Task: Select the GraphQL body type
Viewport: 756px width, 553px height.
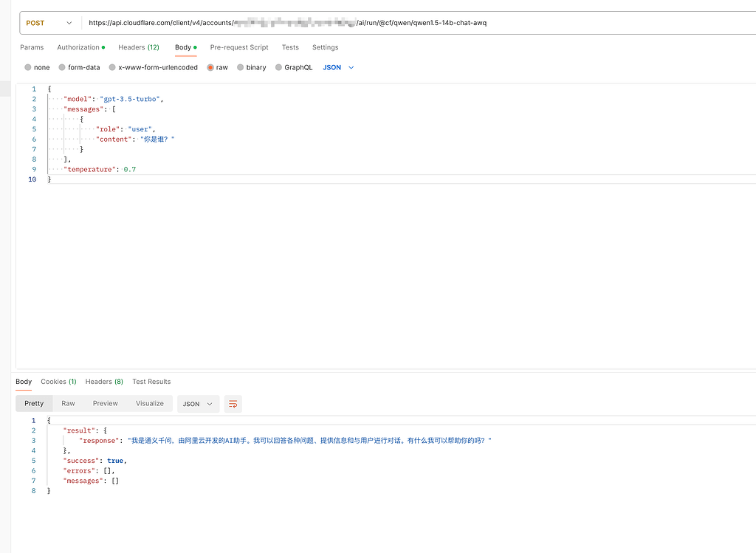Action: [x=278, y=67]
